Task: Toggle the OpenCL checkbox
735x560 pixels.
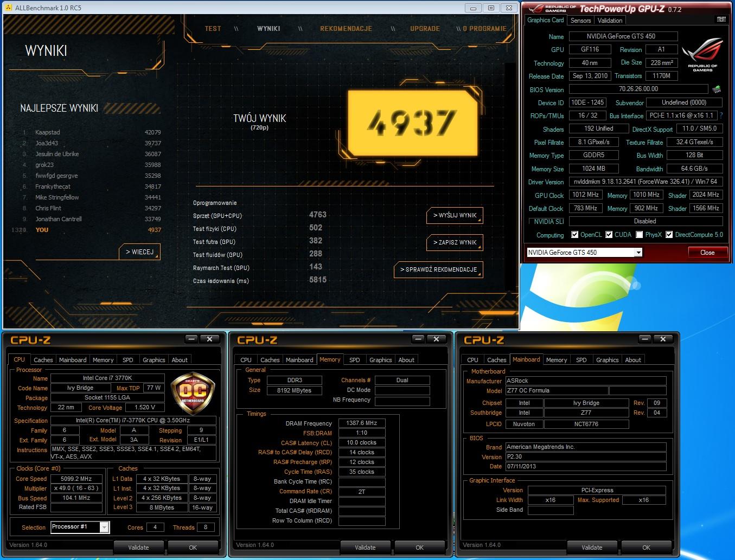Action: point(575,235)
